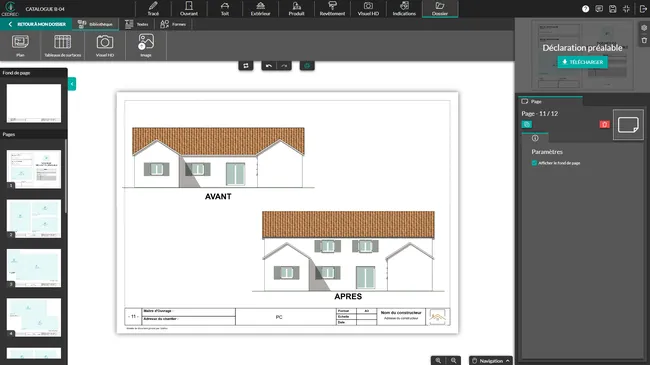Delete document using the trash icon
Screen dimensions: 650x365
click(644, 41)
